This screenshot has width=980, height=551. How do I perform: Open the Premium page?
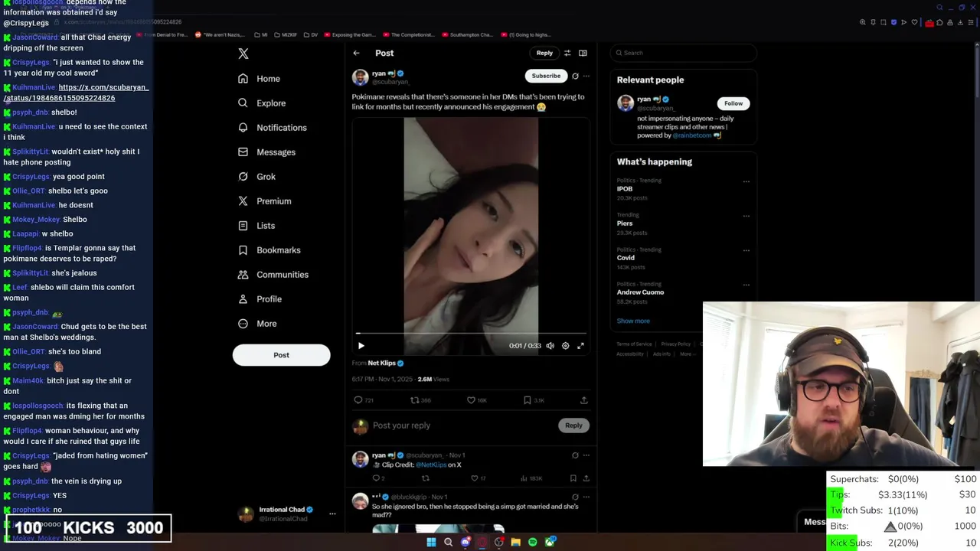[264, 201]
